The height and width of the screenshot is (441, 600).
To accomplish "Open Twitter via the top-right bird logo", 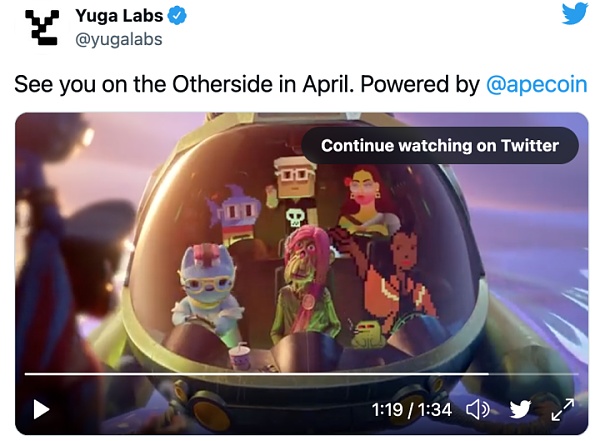I will tap(575, 13).
